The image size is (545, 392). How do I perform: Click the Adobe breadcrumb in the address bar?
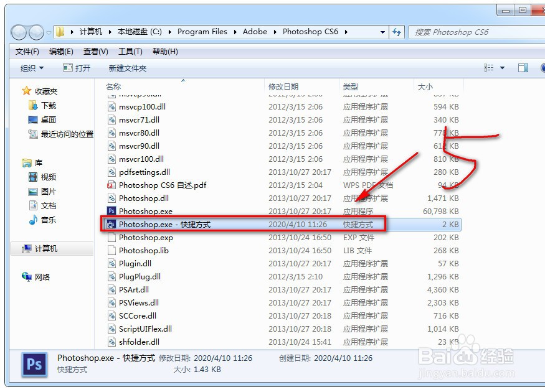(x=255, y=32)
